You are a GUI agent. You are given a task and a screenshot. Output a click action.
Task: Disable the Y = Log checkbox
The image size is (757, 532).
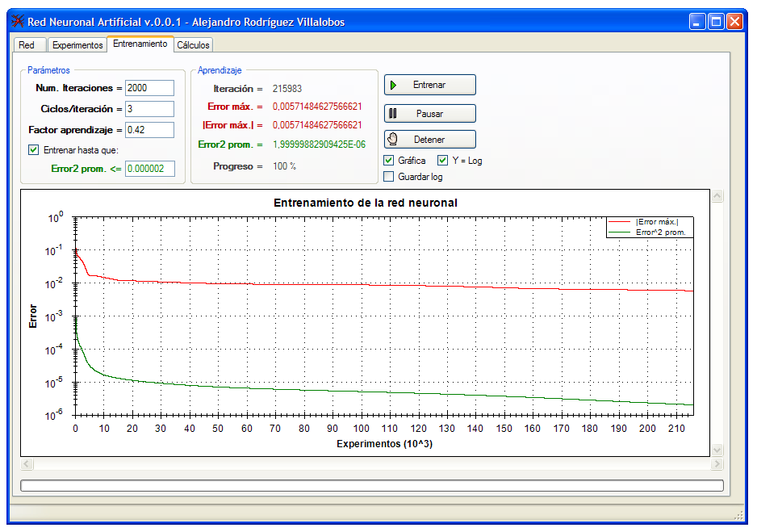click(x=442, y=161)
